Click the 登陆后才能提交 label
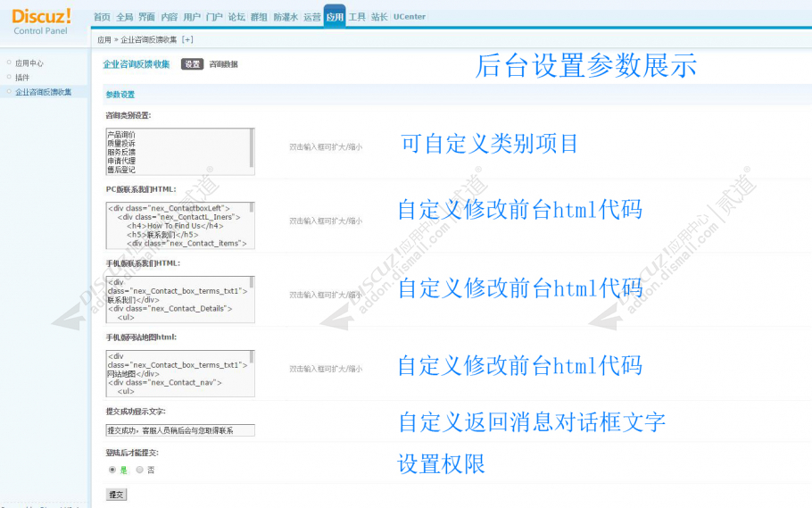The image size is (812, 508). [132, 453]
